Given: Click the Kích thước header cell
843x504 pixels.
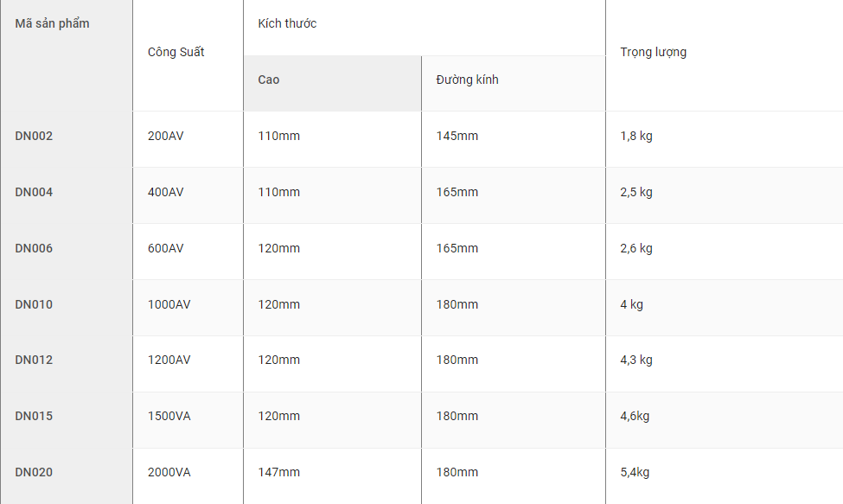Looking at the screenshot, I should pyautogui.click(x=425, y=28).
